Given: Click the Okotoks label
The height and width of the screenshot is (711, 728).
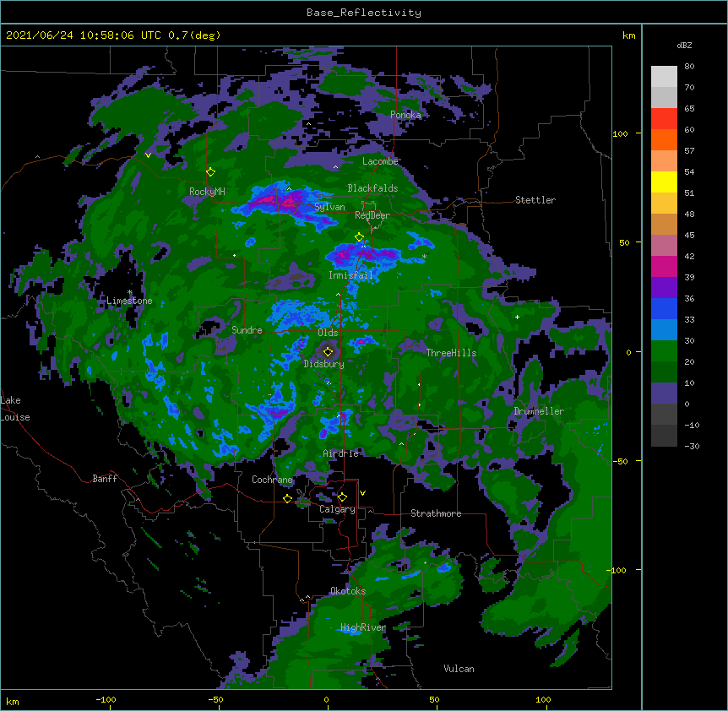Looking at the screenshot, I should click(348, 591).
